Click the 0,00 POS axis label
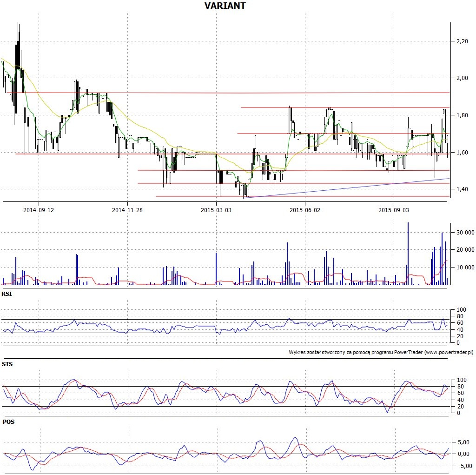The height and width of the screenshot is (475, 476). [463, 454]
